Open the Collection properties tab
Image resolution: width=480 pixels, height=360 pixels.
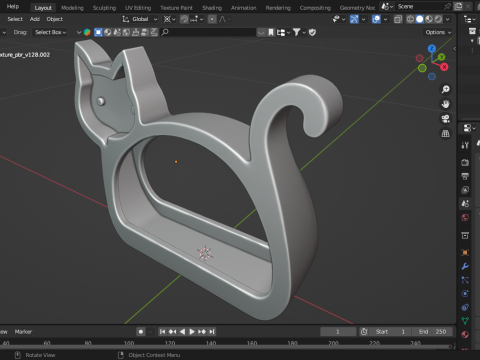(x=465, y=236)
